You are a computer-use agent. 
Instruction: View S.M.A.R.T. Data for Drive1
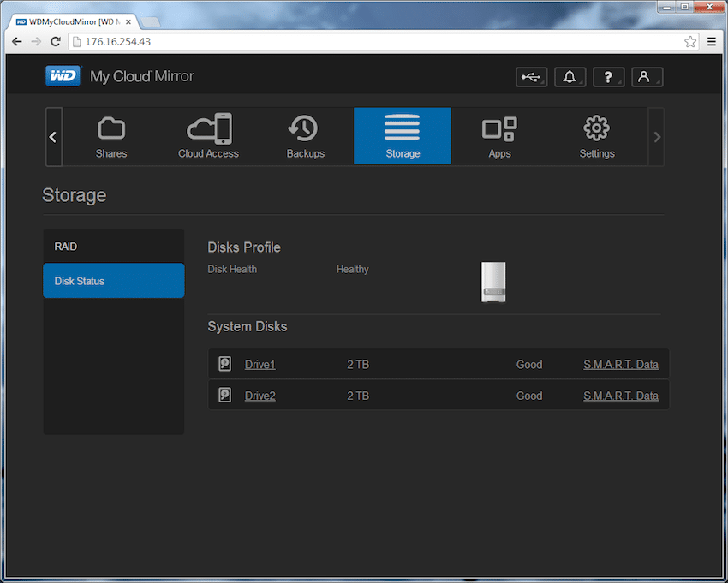pos(621,365)
